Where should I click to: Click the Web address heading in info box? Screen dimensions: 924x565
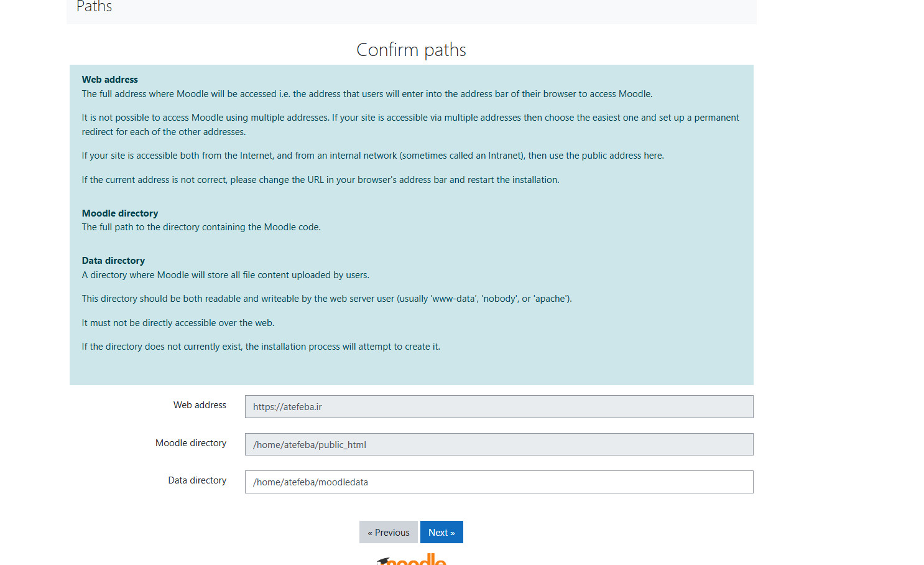(x=109, y=79)
